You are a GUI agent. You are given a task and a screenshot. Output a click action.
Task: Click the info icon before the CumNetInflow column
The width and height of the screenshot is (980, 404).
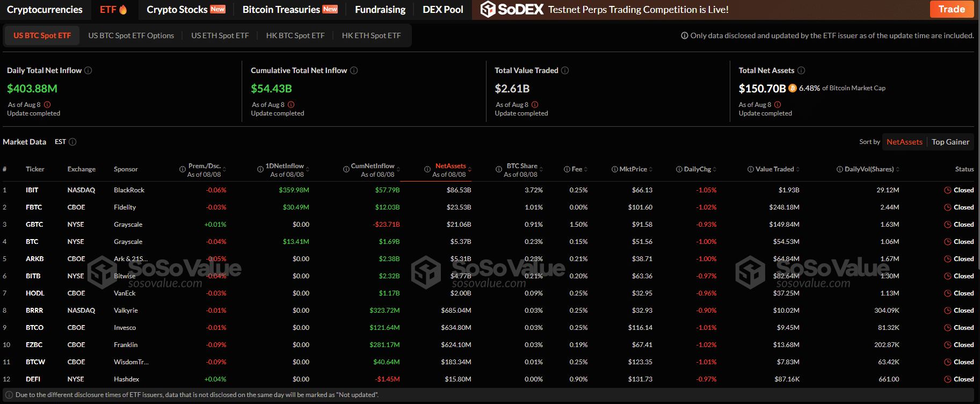pyautogui.click(x=346, y=169)
